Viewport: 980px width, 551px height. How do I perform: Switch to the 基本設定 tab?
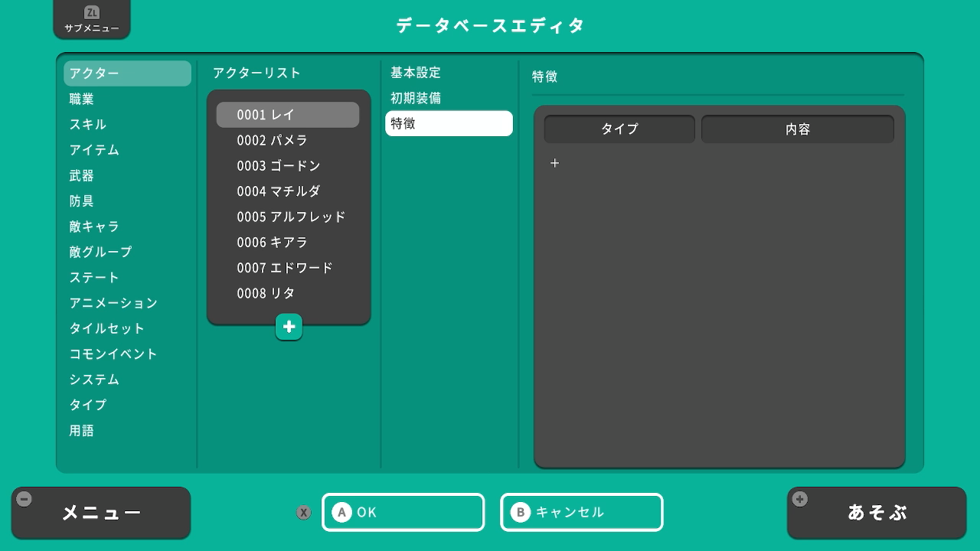[416, 73]
